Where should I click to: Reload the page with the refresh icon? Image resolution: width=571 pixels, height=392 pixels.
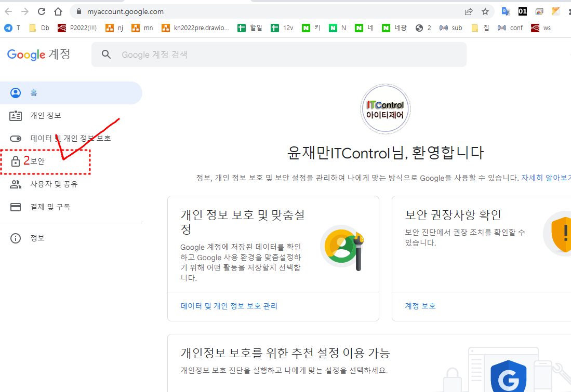[42, 11]
